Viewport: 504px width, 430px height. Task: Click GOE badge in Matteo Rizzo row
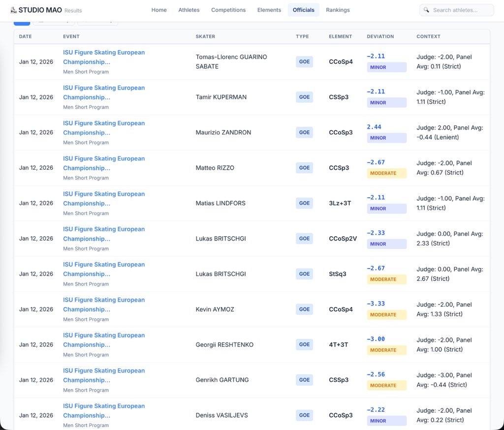click(304, 168)
